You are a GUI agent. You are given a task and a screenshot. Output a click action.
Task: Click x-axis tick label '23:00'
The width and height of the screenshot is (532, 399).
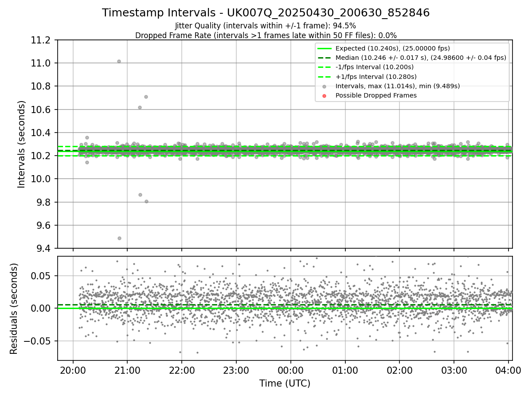click(x=236, y=370)
